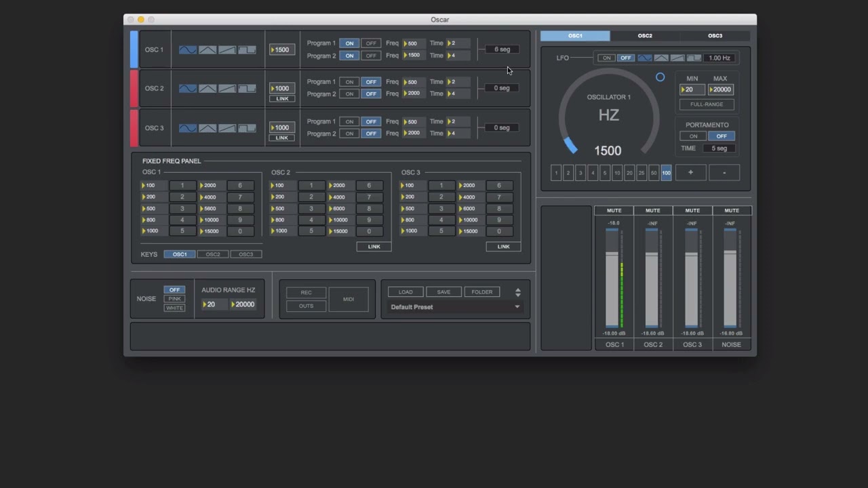868x488 pixels.
Task: Select LFO square wave shape
Action: point(694,58)
